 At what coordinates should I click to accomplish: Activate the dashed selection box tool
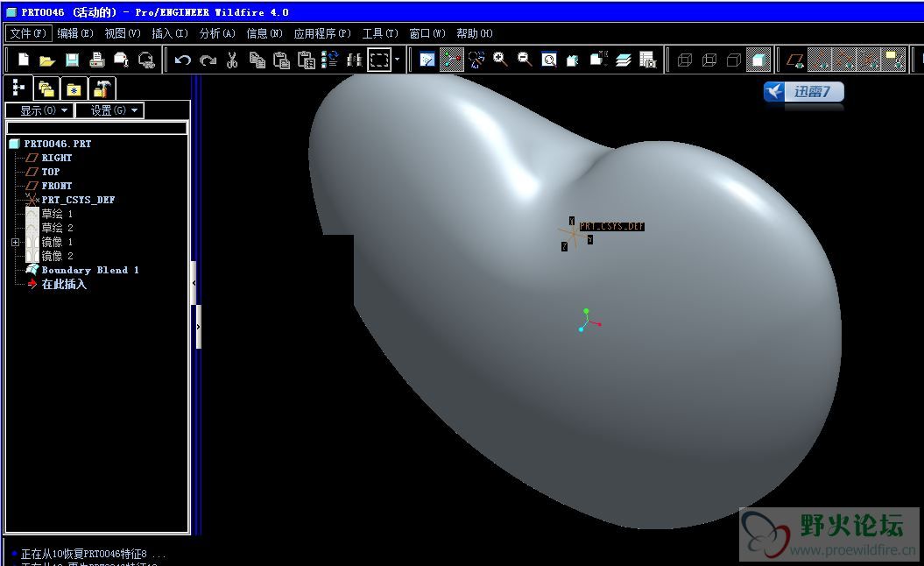(379, 60)
